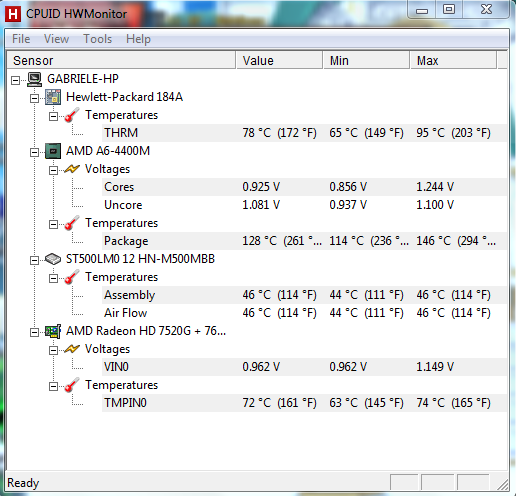The image size is (516, 496).
Task: Click the Hewlett-Packard 184A motherboard icon
Action: [53, 97]
